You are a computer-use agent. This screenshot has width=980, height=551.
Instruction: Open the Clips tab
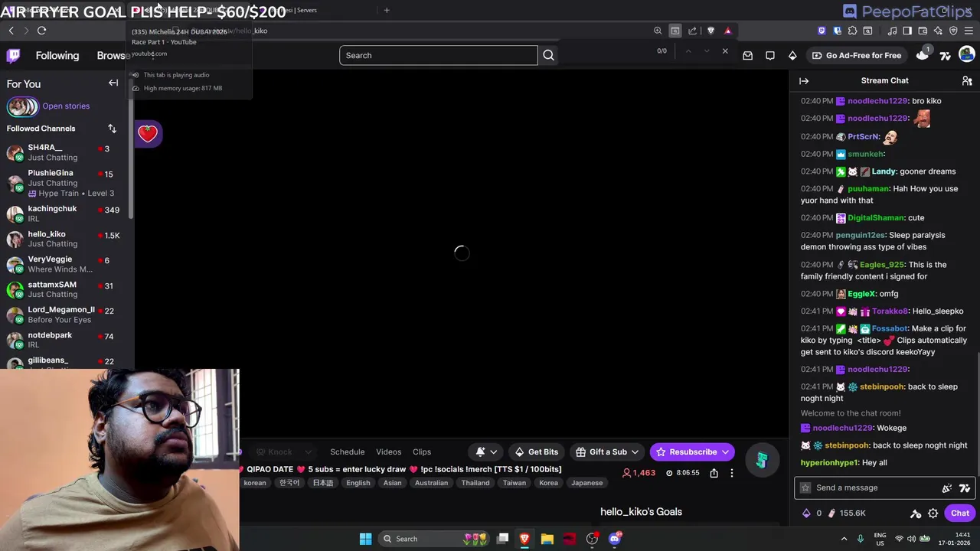pyautogui.click(x=422, y=452)
